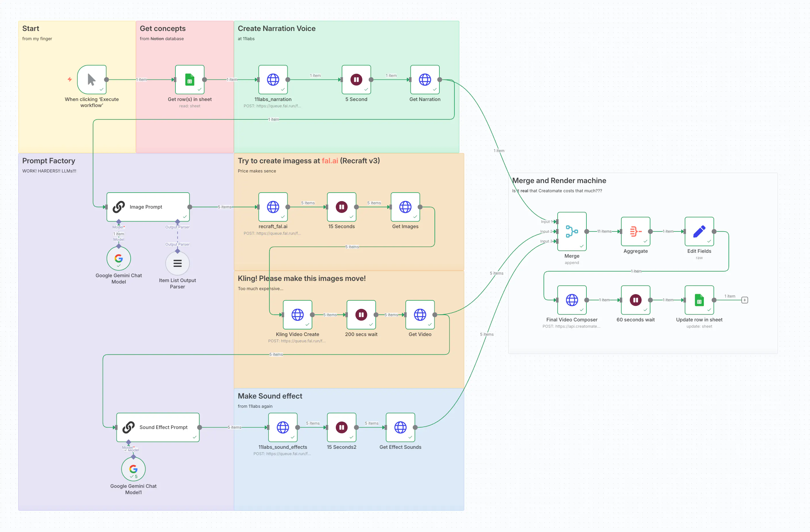Open the Sound Effect Prompt chain node

158,427
